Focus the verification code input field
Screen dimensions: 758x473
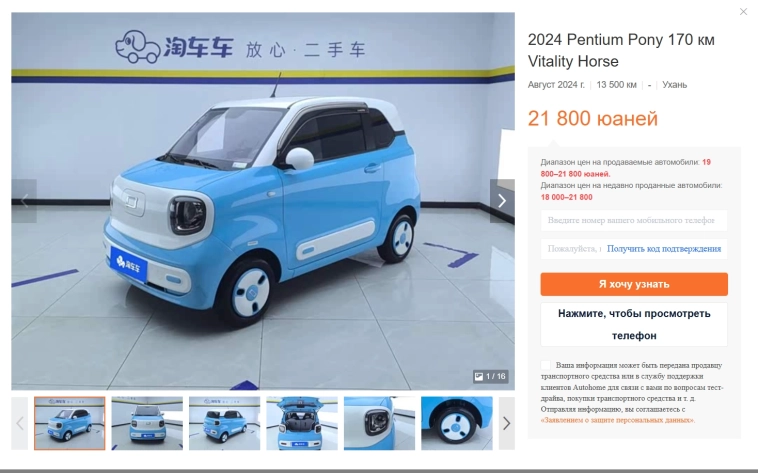click(x=573, y=249)
